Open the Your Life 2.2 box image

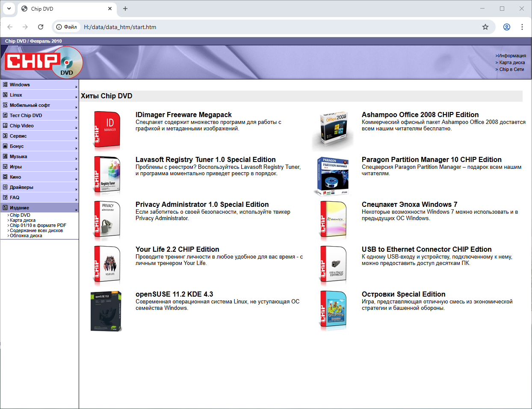pyautogui.click(x=107, y=265)
